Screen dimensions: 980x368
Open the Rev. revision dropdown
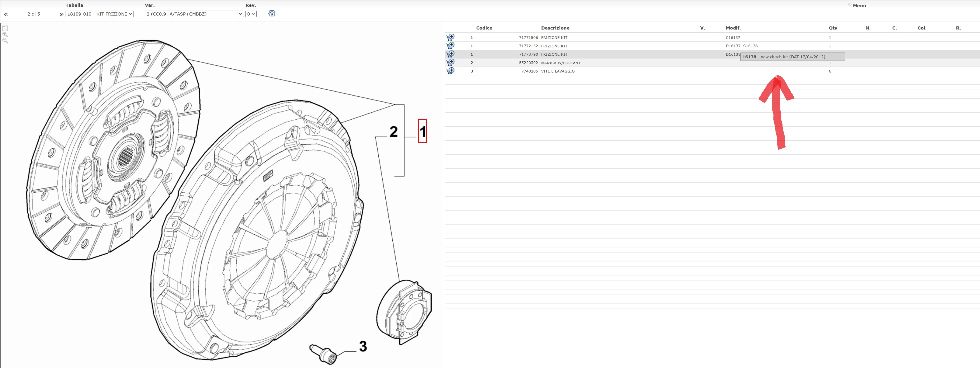[x=251, y=14]
